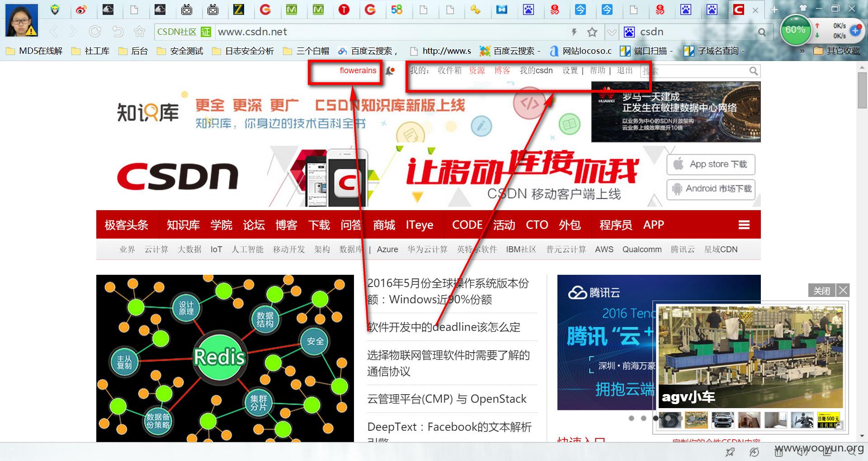Reload the page with the refresh icon
The width and height of the screenshot is (868, 461).
(x=95, y=32)
